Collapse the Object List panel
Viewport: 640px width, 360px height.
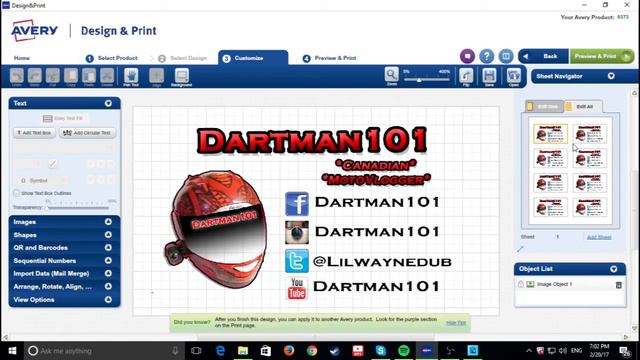click(613, 269)
